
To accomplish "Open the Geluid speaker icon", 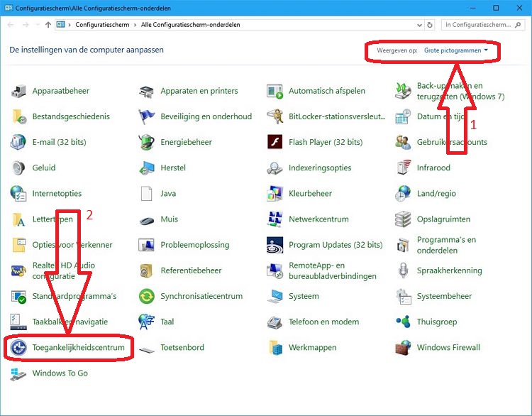I will [x=18, y=168].
